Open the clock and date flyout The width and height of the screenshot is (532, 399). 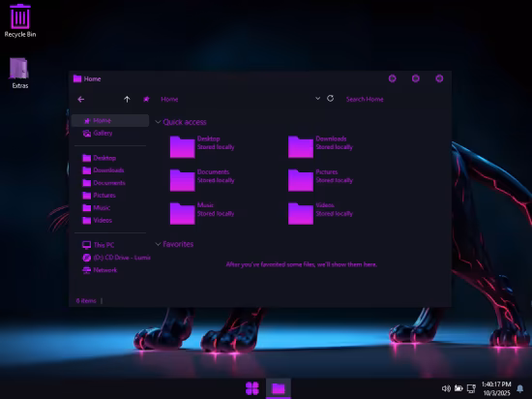[x=496, y=388]
